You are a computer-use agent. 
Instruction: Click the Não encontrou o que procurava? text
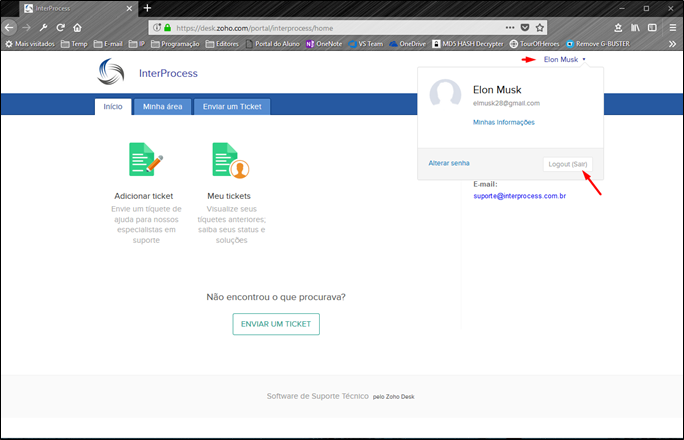point(276,297)
